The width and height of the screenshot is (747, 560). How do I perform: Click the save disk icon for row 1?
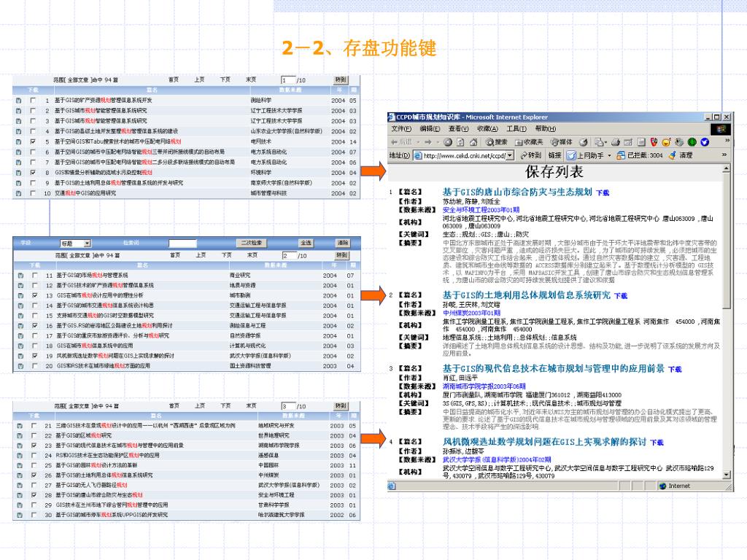[x=18, y=101]
